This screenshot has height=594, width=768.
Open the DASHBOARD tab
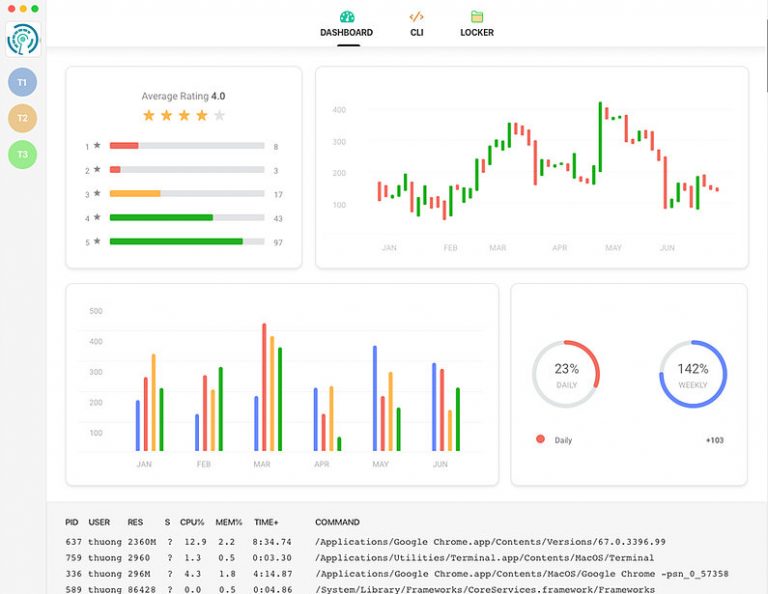coord(346,33)
